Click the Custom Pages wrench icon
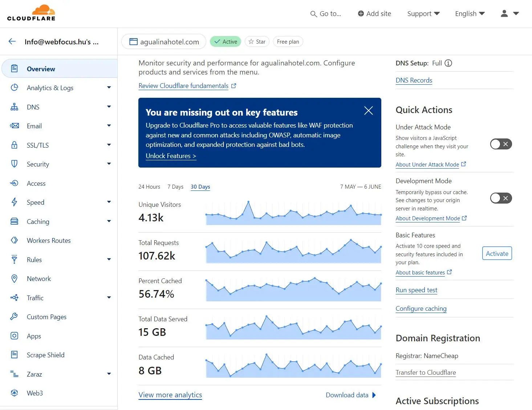The image size is (532, 410). click(14, 317)
